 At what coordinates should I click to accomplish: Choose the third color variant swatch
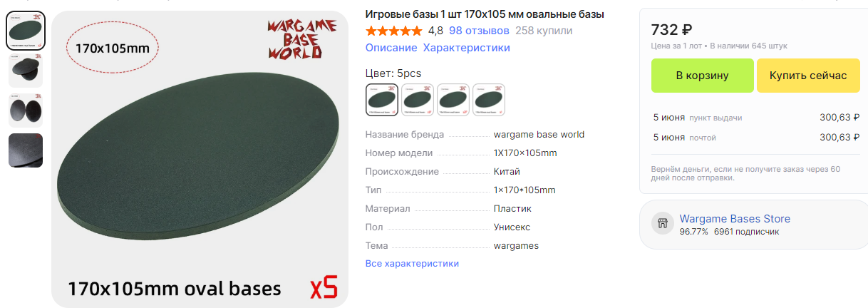pyautogui.click(x=453, y=100)
